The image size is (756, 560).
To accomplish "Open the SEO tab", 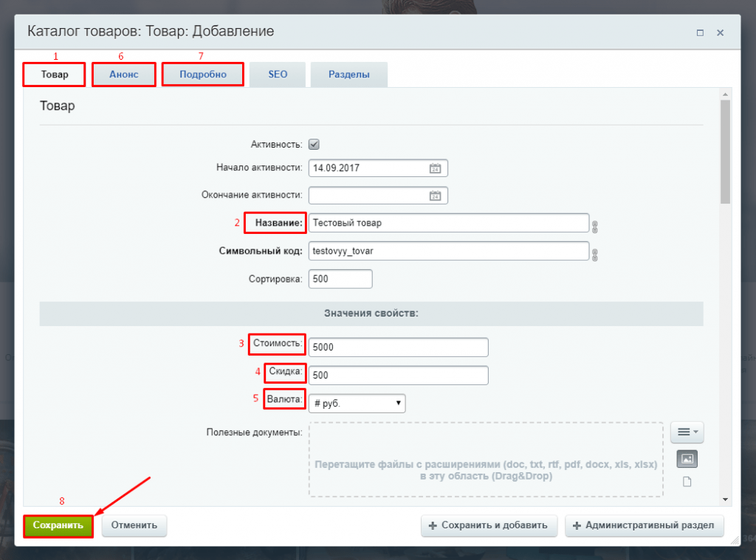I will click(x=278, y=75).
